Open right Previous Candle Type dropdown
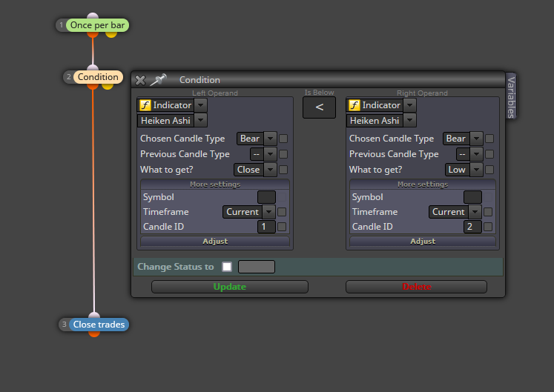 click(x=476, y=154)
